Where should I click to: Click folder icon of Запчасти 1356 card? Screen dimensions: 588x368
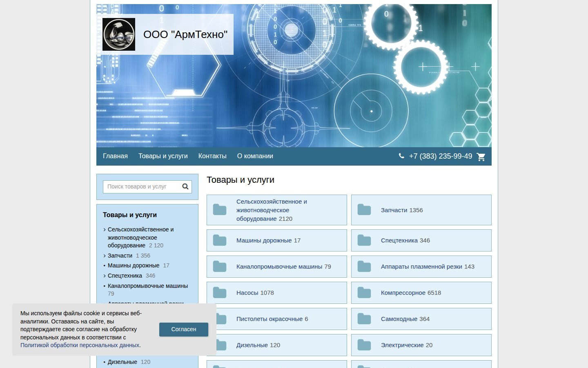point(364,210)
